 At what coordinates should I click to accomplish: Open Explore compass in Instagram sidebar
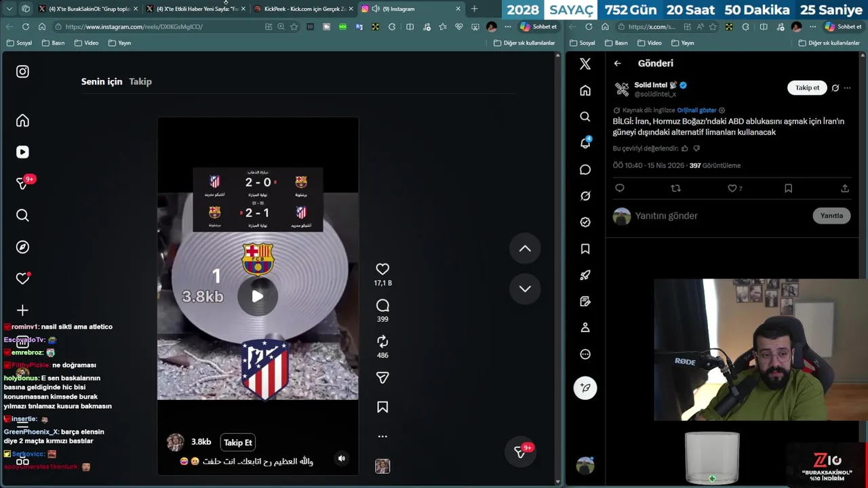coord(22,247)
